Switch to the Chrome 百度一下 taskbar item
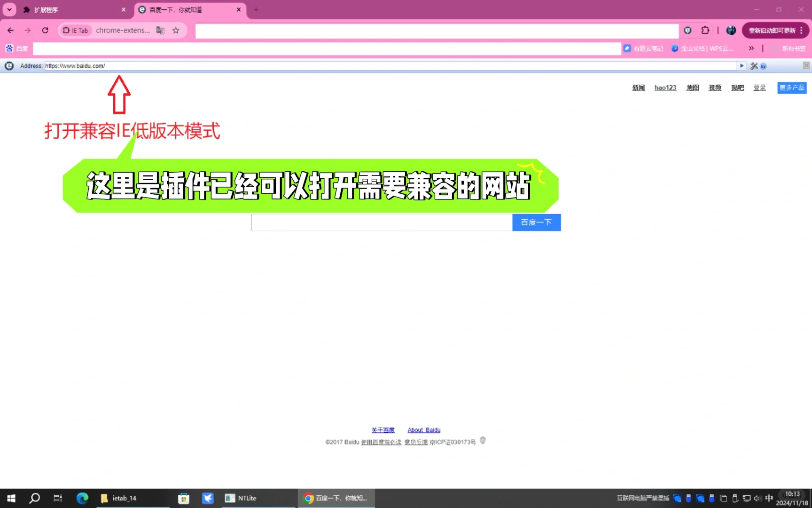This screenshot has height=508, width=812. coord(336,498)
